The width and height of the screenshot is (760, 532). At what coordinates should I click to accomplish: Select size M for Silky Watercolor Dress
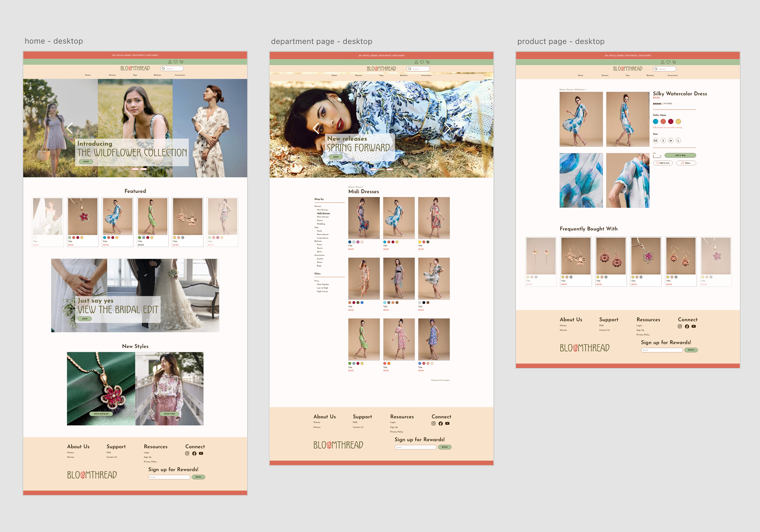671,140
